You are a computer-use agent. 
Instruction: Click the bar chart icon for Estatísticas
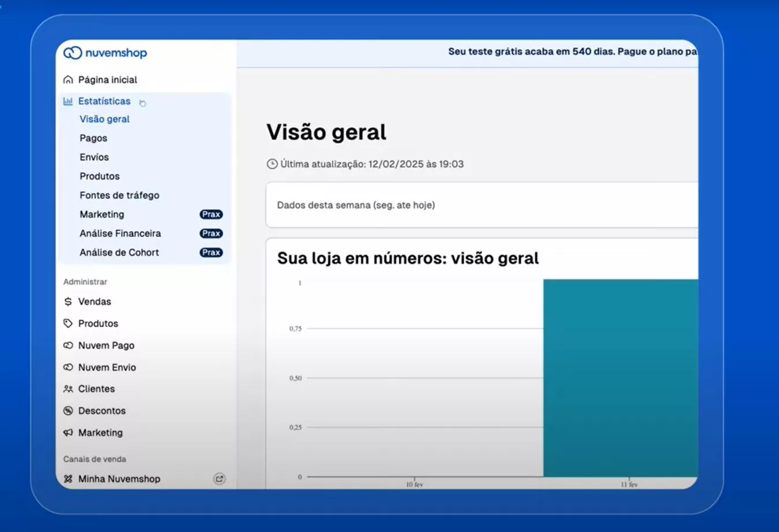pos(66,101)
